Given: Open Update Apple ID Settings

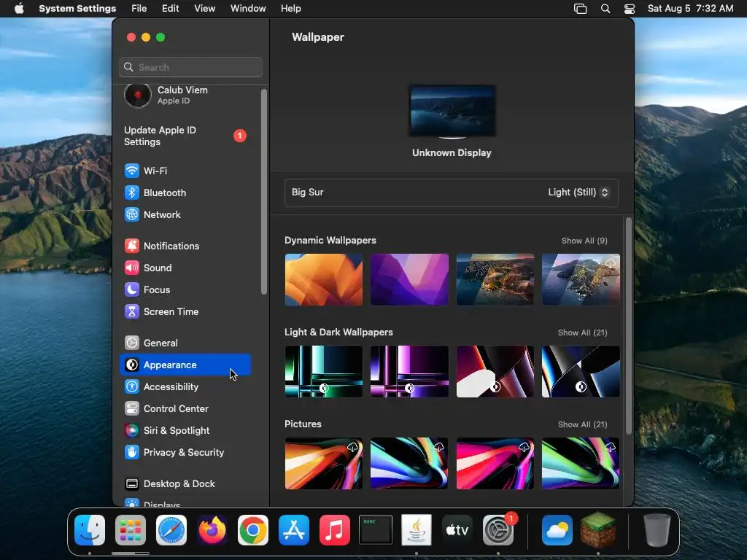Looking at the screenshot, I should (x=185, y=136).
